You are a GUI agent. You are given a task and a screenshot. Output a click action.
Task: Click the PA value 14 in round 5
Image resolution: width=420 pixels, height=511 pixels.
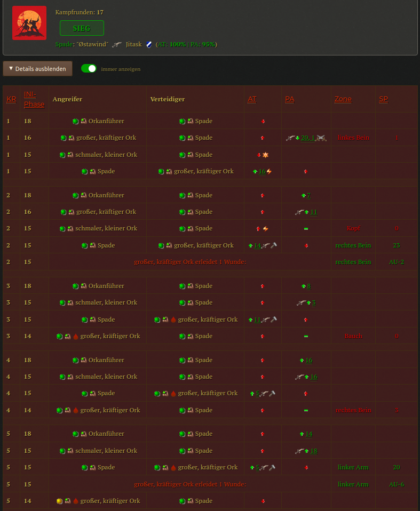point(309,434)
